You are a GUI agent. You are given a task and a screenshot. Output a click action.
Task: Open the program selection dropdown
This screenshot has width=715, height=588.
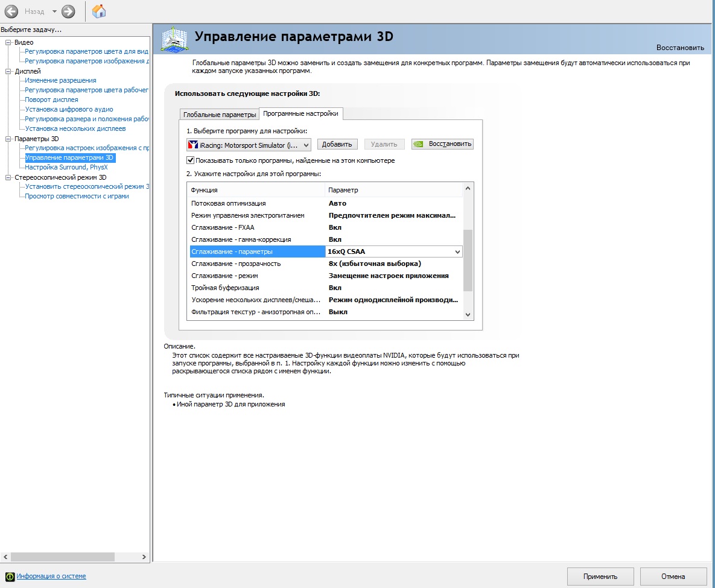click(x=305, y=145)
